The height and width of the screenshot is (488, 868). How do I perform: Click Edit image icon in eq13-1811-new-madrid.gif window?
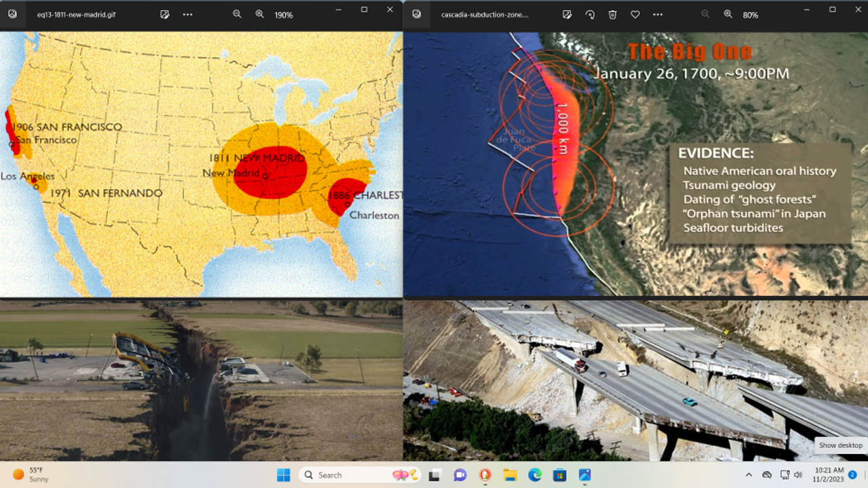pyautogui.click(x=165, y=14)
